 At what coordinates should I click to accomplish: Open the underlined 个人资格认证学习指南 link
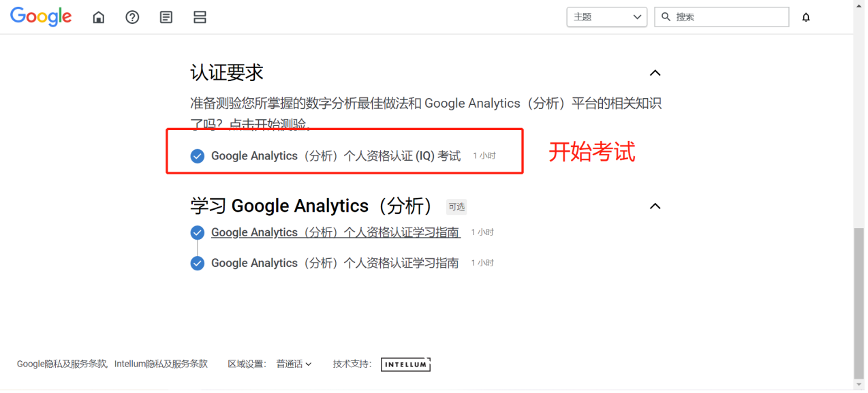pos(336,232)
